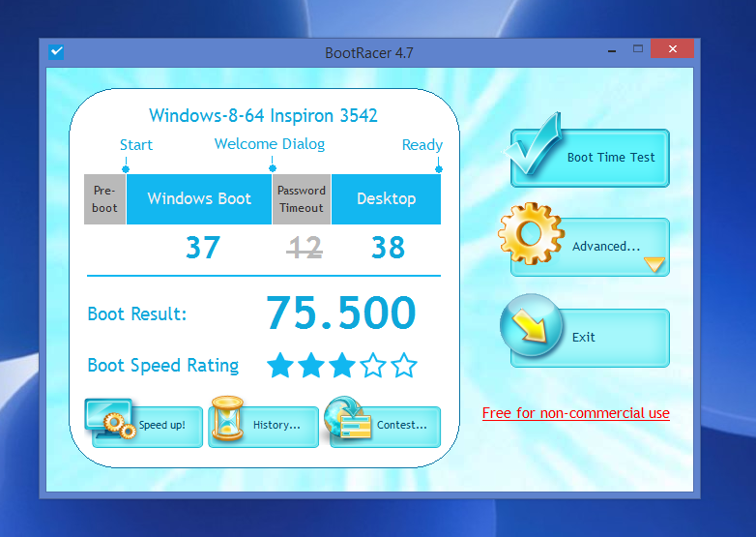Viewport: 756px width, 537px height.
Task: Click the yellow arrow globe icon on Exit
Action: click(531, 325)
